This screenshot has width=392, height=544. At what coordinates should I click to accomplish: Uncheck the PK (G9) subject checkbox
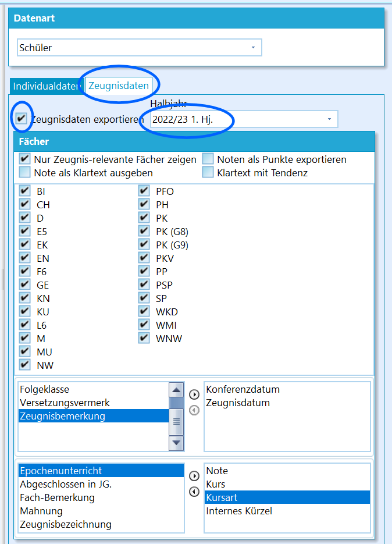[x=144, y=244]
